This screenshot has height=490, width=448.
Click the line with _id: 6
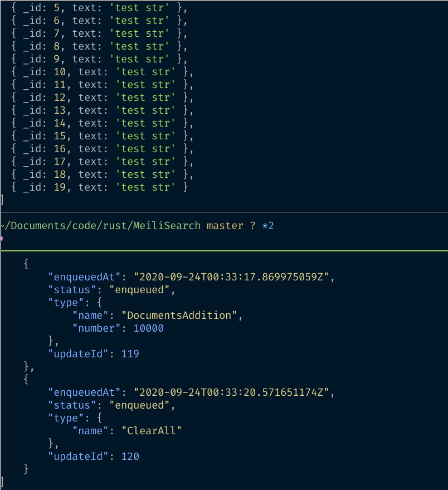99,21
